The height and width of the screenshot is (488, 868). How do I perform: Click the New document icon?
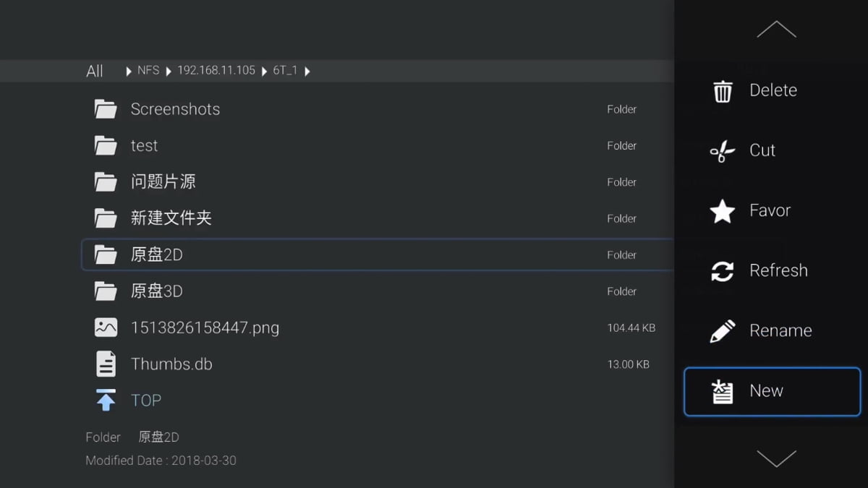(x=721, y=390)
